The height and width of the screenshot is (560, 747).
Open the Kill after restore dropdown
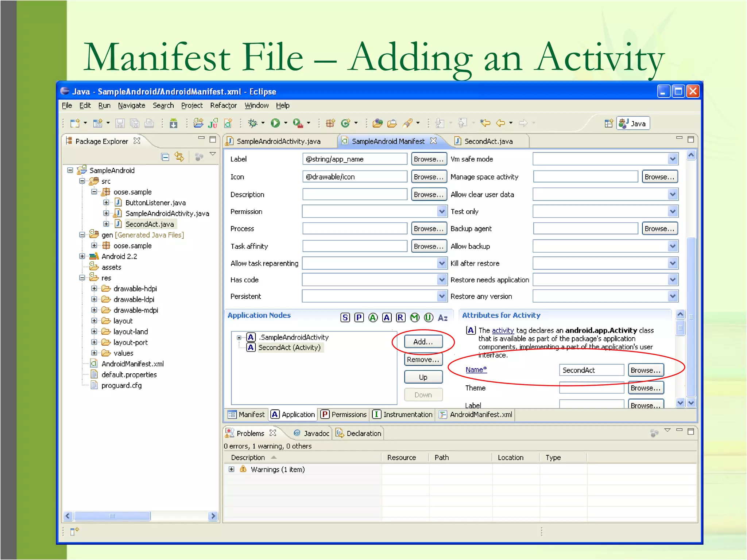tap(673, 263)
